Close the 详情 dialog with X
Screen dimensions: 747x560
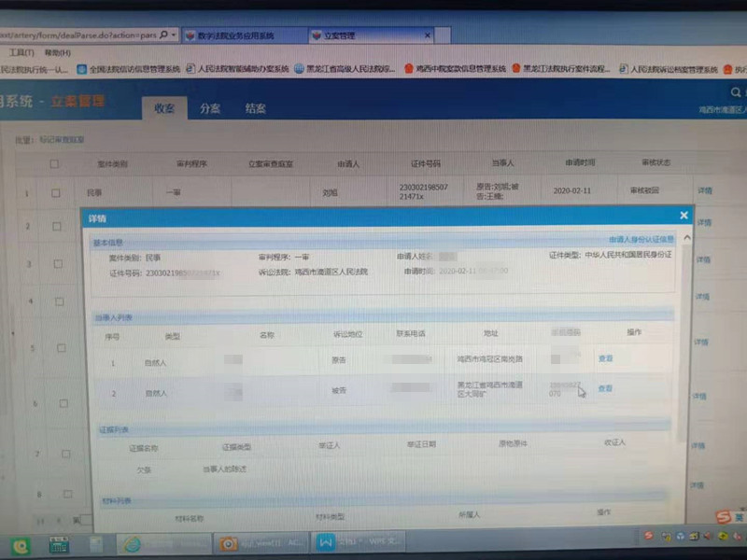click(684, 216)
